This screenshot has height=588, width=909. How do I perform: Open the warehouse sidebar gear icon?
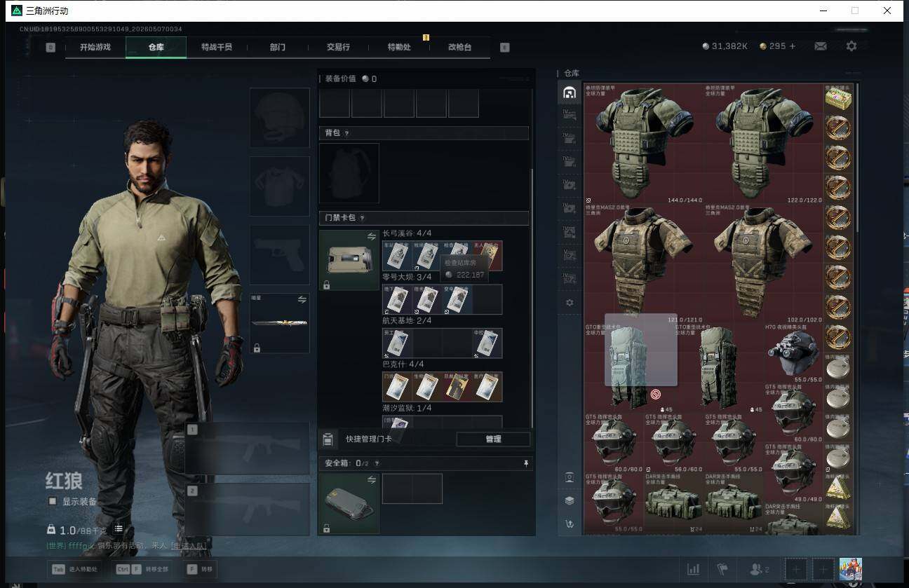point(570,303)
